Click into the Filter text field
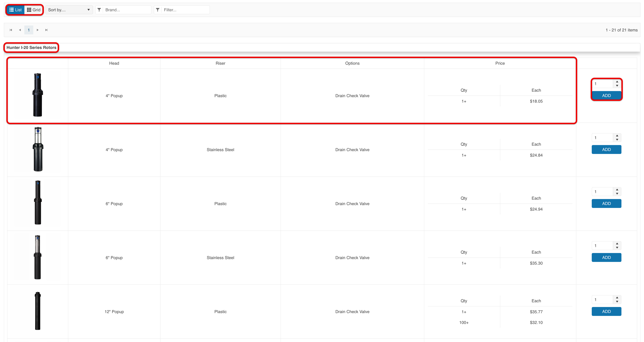Image resolution: width=644 pixels, height=342 pixels. point(186,10)
